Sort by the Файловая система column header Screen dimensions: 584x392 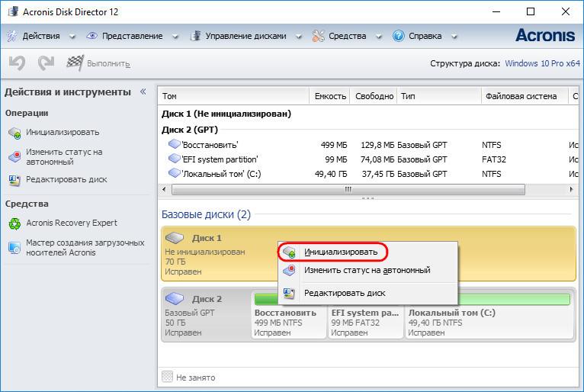click(x=525, y=96)
